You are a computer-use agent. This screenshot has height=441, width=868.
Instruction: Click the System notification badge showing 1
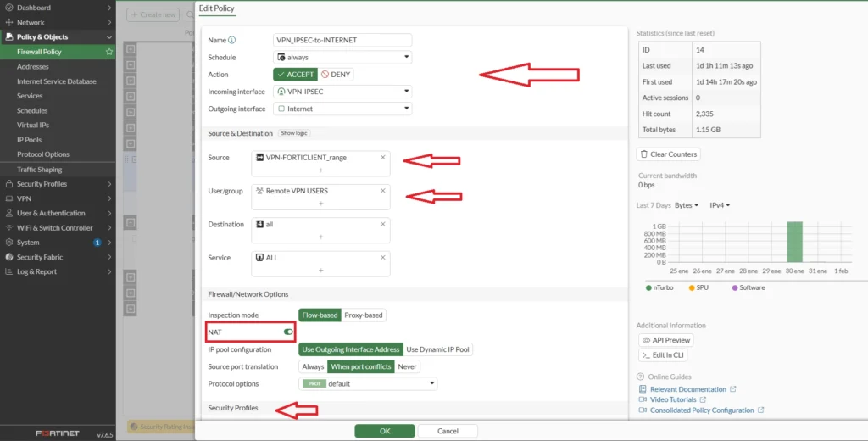coord(97,243)
